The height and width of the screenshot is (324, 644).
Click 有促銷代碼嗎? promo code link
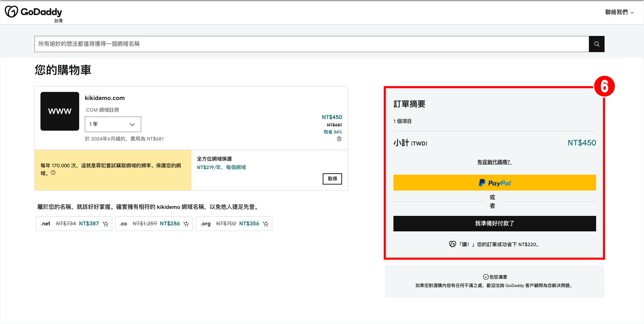(x=494, y=162)
